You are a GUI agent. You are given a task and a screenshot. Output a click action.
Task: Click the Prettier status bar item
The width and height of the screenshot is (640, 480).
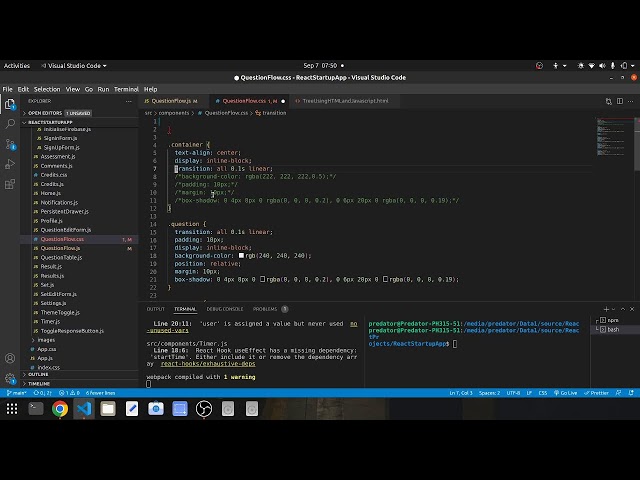(596, 393)
